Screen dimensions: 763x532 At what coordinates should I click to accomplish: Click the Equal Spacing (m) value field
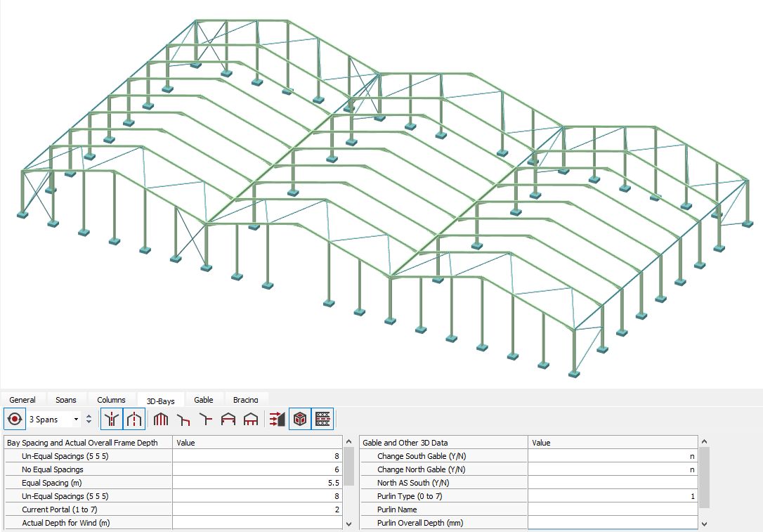pos(257,483)
